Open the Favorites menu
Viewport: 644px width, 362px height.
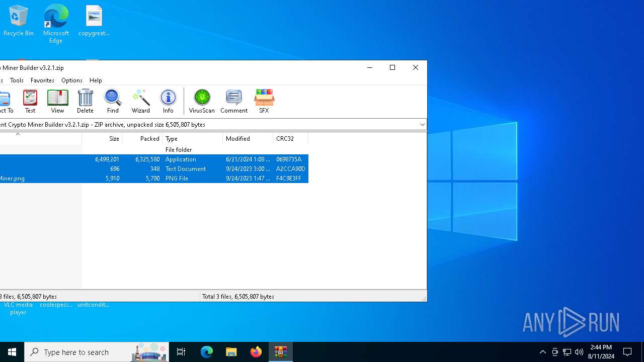point(42,80)
